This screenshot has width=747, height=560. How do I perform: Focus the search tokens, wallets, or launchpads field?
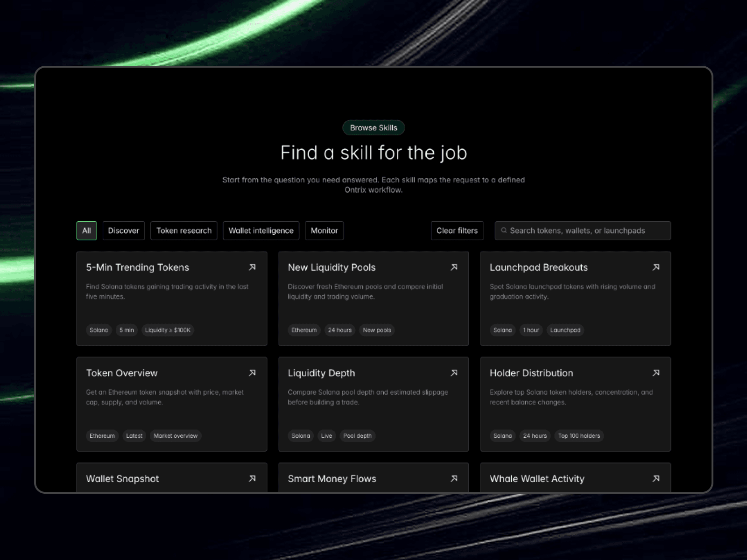coord(583,231)
